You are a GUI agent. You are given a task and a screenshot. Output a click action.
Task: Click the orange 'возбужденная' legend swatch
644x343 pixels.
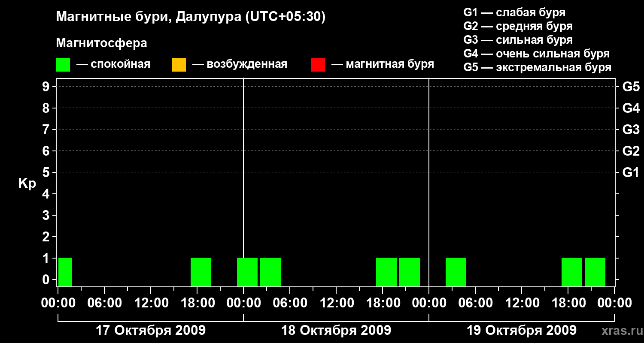pyautogui.click(x=179, y=65)
